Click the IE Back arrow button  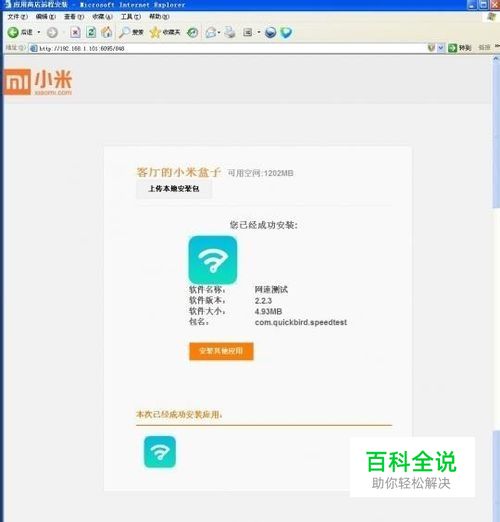click(13, 32)
